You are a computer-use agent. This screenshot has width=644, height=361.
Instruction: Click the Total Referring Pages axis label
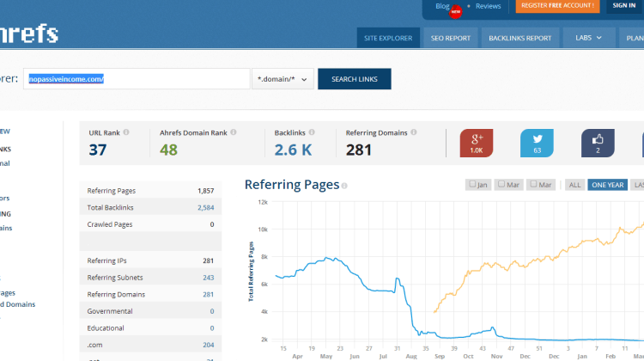tap(251, 272)
